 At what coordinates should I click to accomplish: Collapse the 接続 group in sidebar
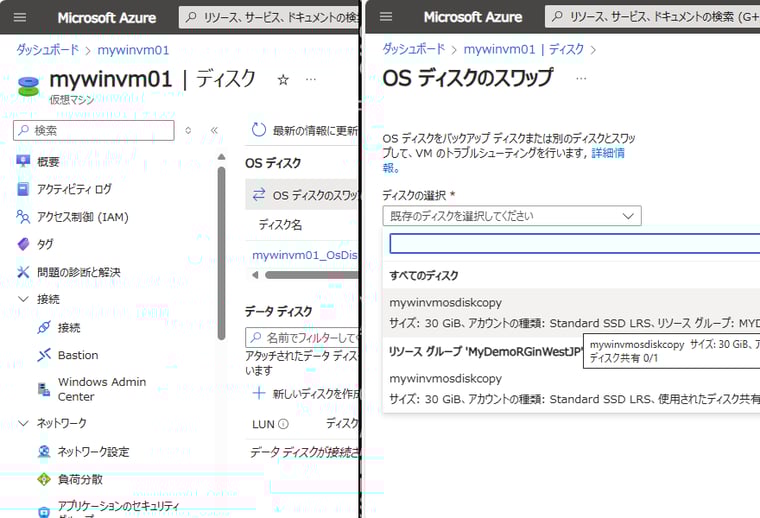pyautogui.click(x=23, y=299)
